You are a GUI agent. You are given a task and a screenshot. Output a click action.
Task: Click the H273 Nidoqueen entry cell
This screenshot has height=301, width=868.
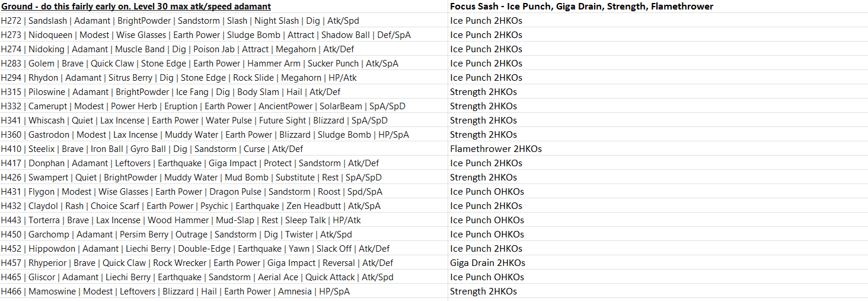pos(206,35)
